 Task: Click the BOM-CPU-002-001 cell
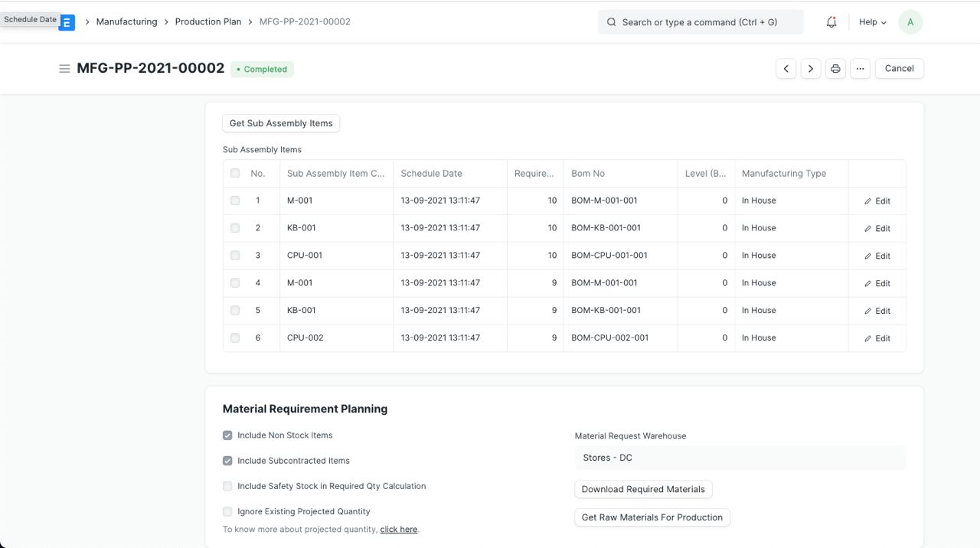621,338
